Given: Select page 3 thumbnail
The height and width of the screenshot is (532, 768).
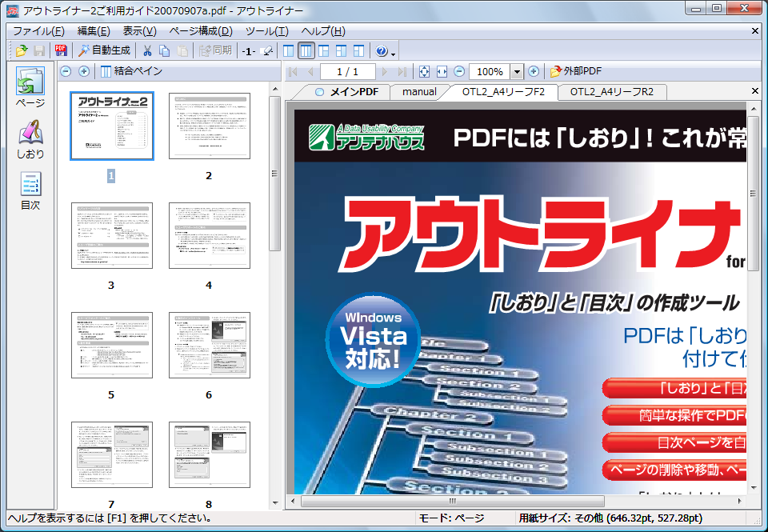Looking at the screenshot, I should click(112, 236).
